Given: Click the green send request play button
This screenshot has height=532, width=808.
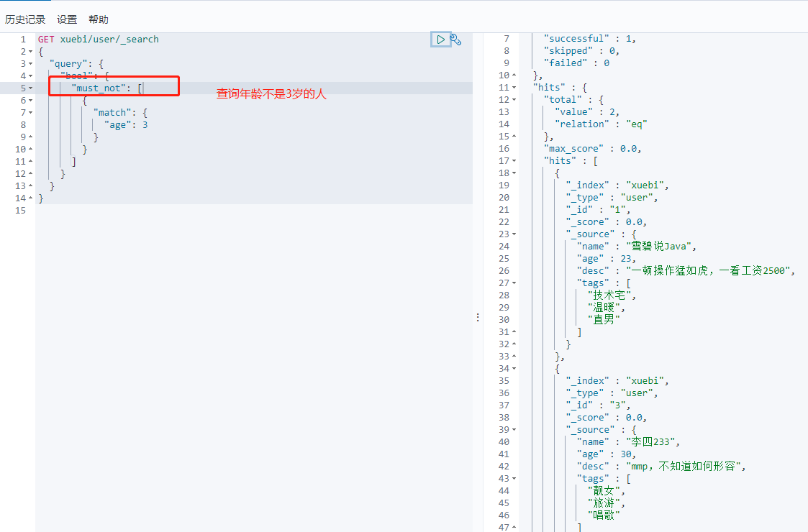Looking at the screenshot, I should tap(440, 40).
